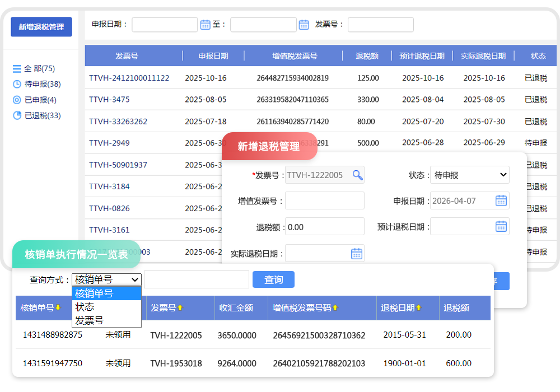Screen dimensions: 560x392
Task: Open calendar picker for 申报日期 start filter
Action: tap(205, 25)
